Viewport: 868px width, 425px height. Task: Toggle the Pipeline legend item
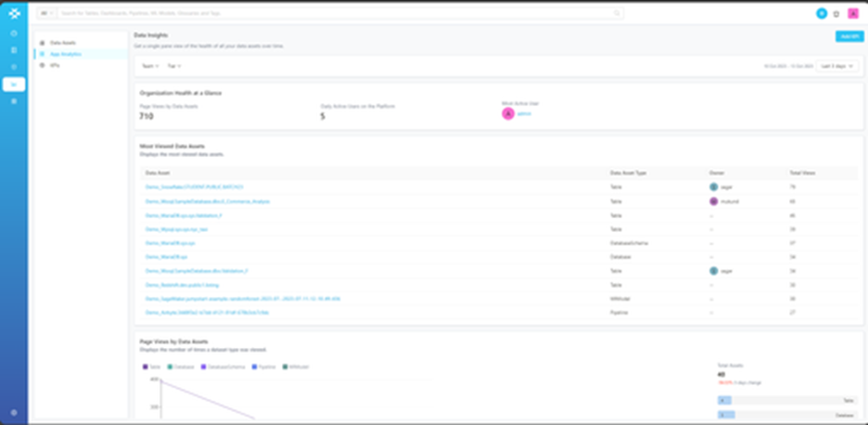262,367
